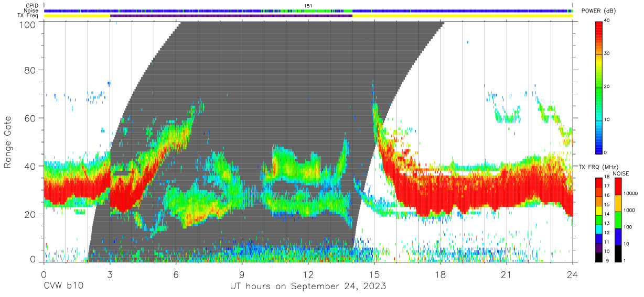Pick the green swatch in noise colorbar
644x297 pixels.
[x=618, y=219]
